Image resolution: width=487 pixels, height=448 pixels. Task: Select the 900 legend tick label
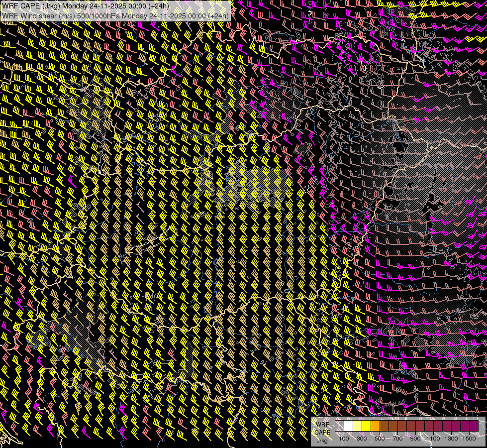pos(415,439)
